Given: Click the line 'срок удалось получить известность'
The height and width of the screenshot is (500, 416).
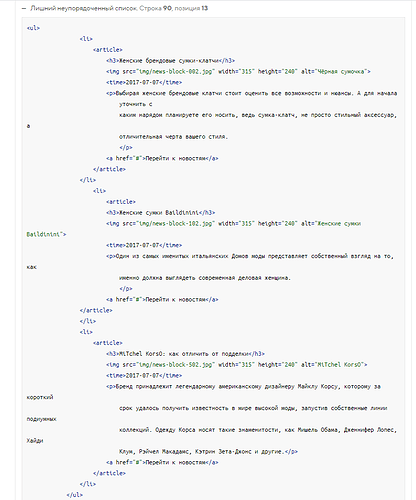Looking at the screenshot, I should [253, 408].
